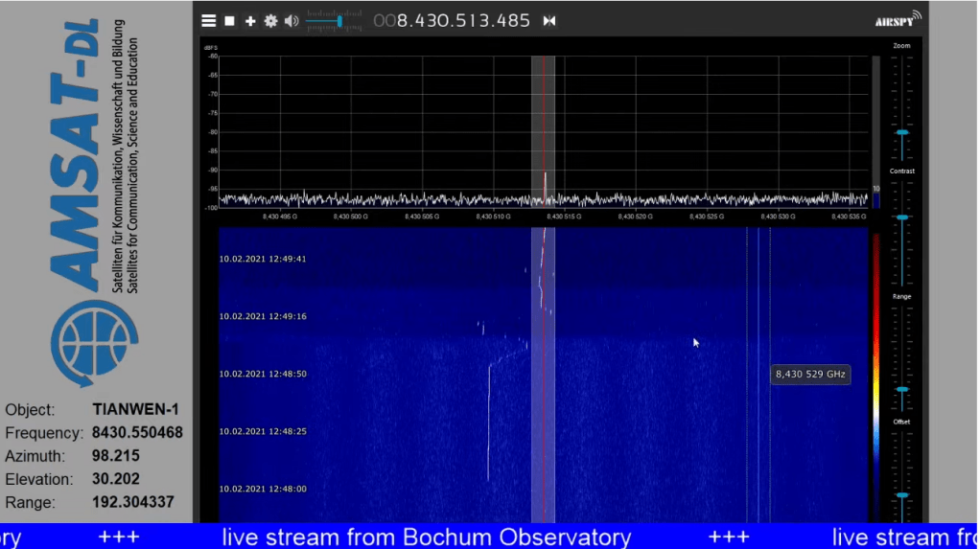Click the Range slider handle
The width and height of the screenshot is (980, 549).
click(902, 390)
